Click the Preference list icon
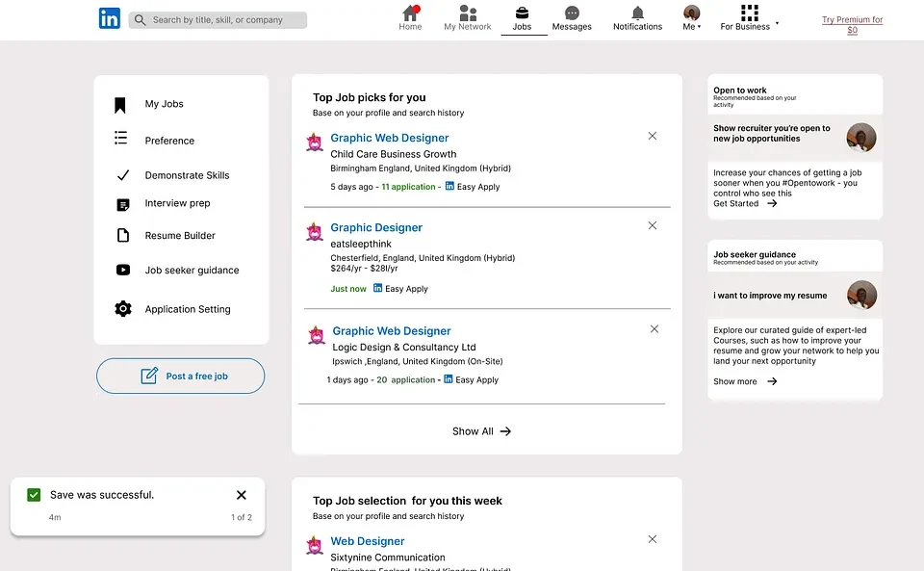The width and height of the screenshot is (924, 571). coord(121,138)
